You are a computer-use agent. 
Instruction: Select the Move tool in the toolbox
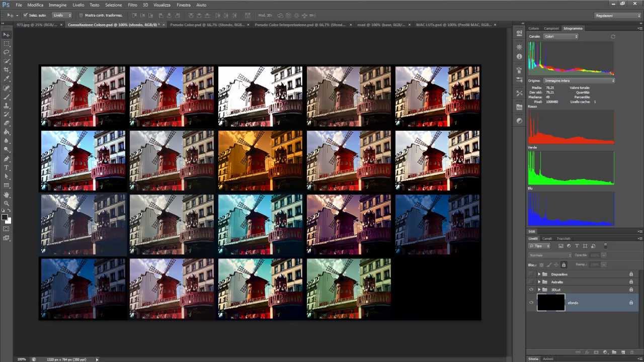point(7,35)
